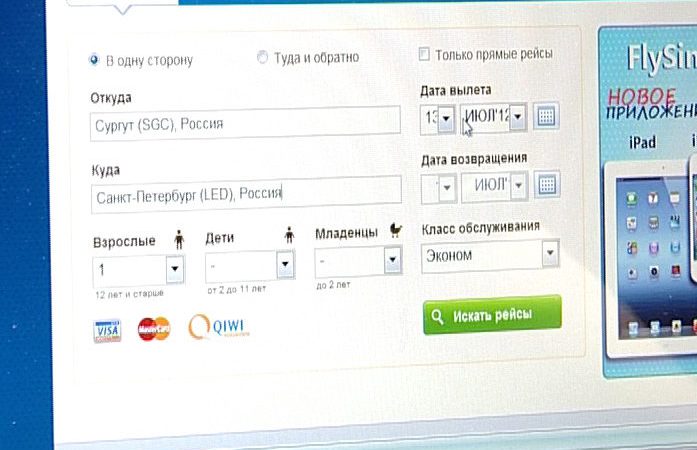Expand the departure day dropdown
The height and width of the screenshot is (450, 697).
[446, 118]
